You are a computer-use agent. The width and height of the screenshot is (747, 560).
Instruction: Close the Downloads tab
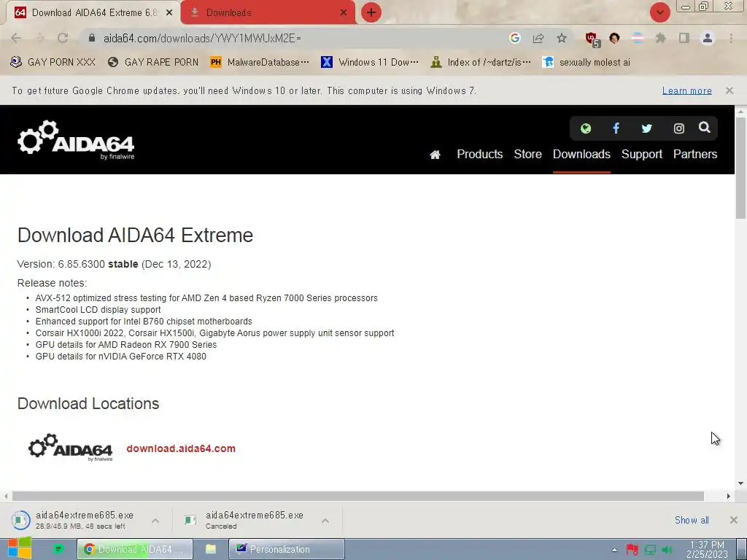pos(344,13)
